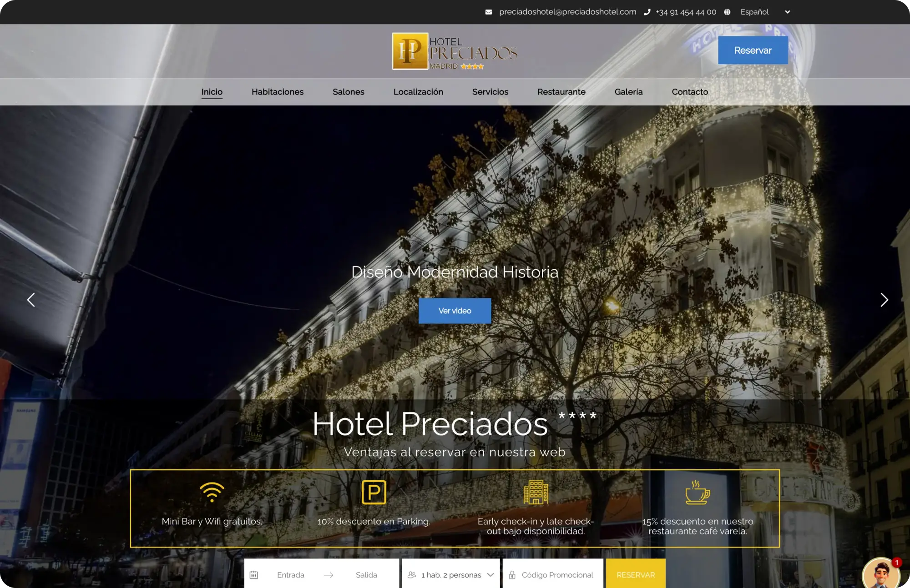Open the Español language dropdown
910x588 pixels.
click(765, 12)
